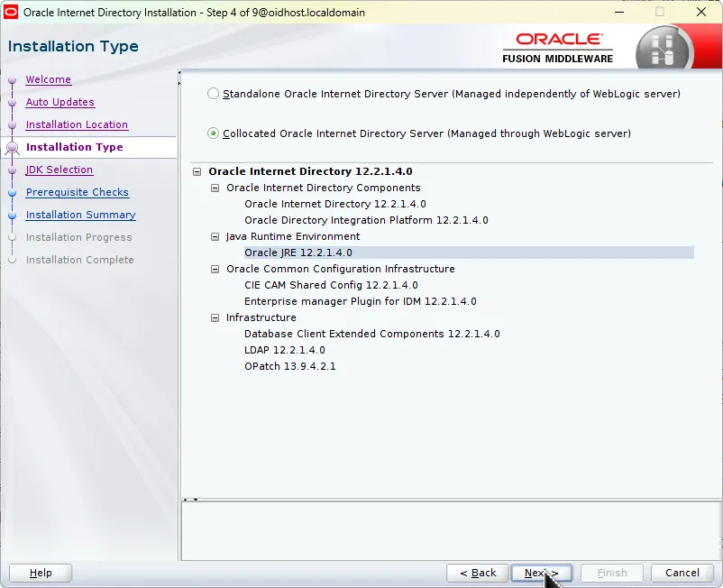Select the Oracle JRE 12.2.1.4.0 row
Screen dimensions: 723x588
469,253
